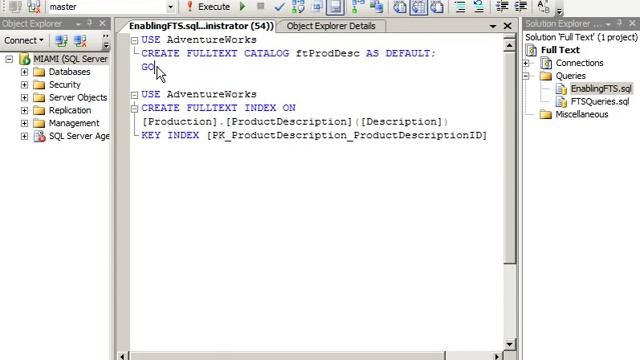
Task: Select MIAMI SQL Server tree node
Action: [70, 59]
